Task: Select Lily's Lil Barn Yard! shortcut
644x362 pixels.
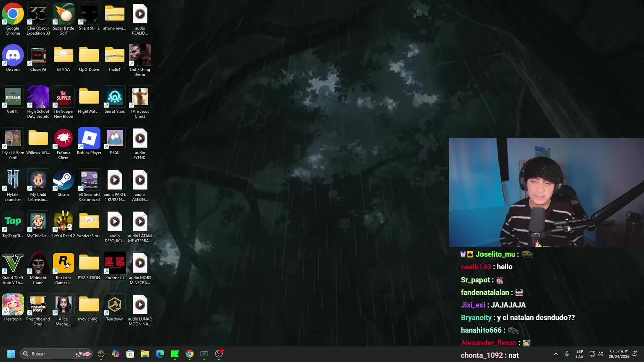Action: pyautogui.click(x=13, y=144)
